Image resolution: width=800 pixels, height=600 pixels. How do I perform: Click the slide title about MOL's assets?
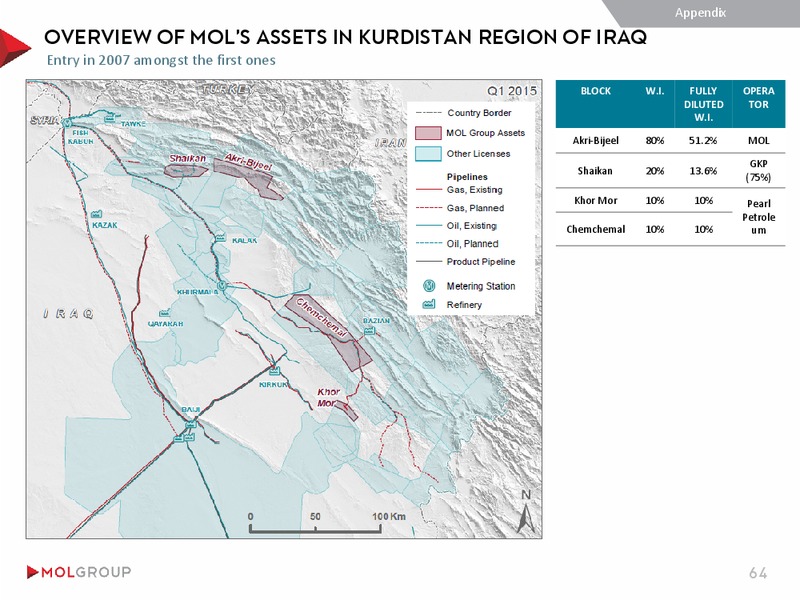tap(345, 37)
